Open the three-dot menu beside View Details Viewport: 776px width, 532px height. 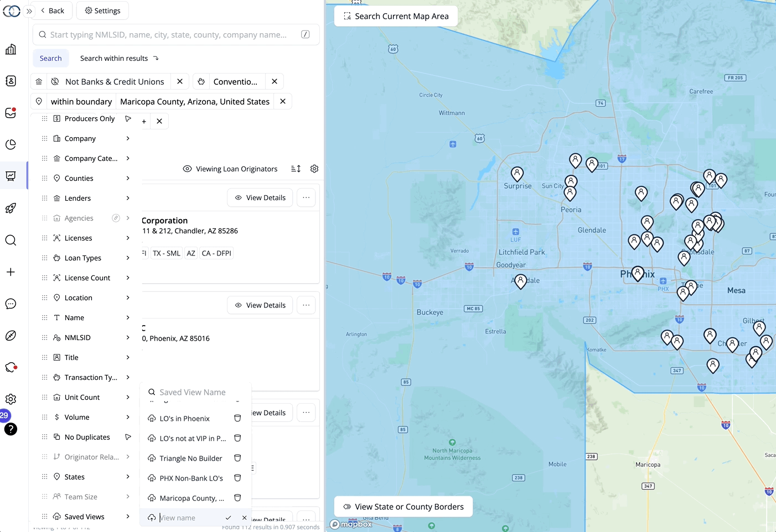306,197
